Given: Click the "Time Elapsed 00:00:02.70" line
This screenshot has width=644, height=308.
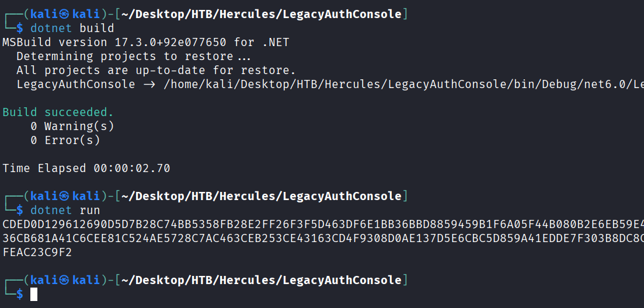Looking at the screenshot, I should point(86,168).
